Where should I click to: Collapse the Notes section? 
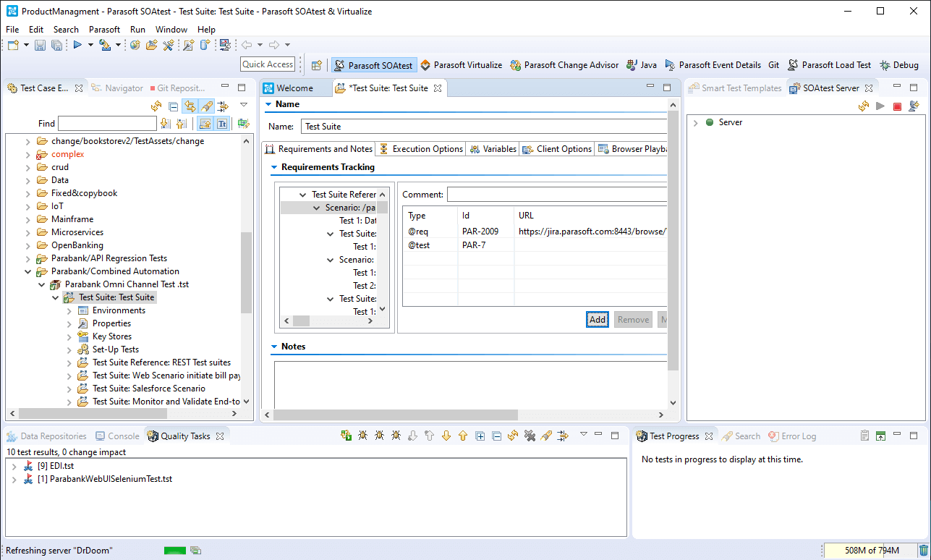coord(274,347)
